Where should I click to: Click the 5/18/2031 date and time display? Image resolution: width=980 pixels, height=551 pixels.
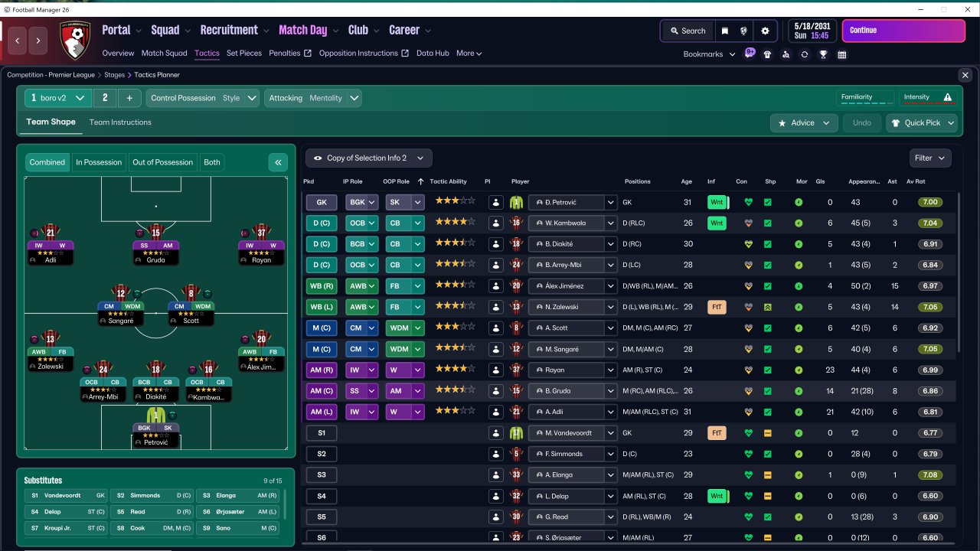[x=814, y=31]
